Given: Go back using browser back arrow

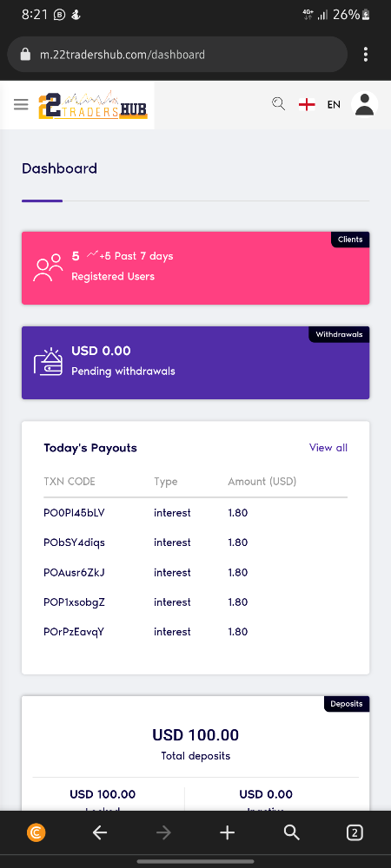Looking at the screenshot, I should pyautogui.click(x=100, y=832).
